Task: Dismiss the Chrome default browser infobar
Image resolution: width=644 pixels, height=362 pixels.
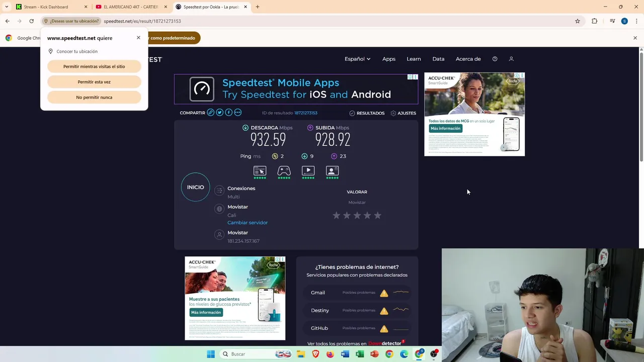Action: tap(635, 38)
